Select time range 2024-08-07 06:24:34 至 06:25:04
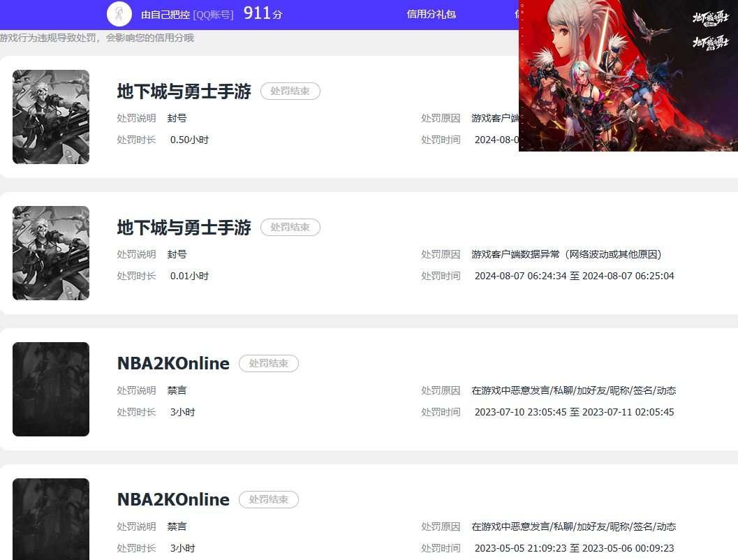 click(574, 276)
